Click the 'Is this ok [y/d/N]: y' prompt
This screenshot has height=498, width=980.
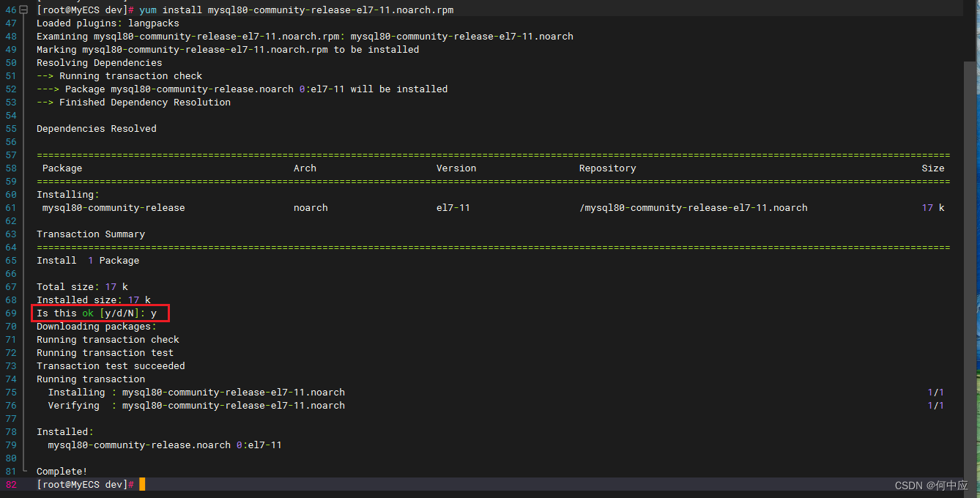point(97,313)
